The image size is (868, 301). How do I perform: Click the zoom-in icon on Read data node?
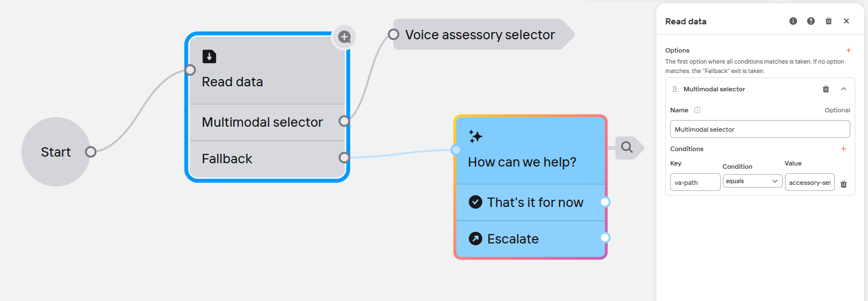[345, 37]
